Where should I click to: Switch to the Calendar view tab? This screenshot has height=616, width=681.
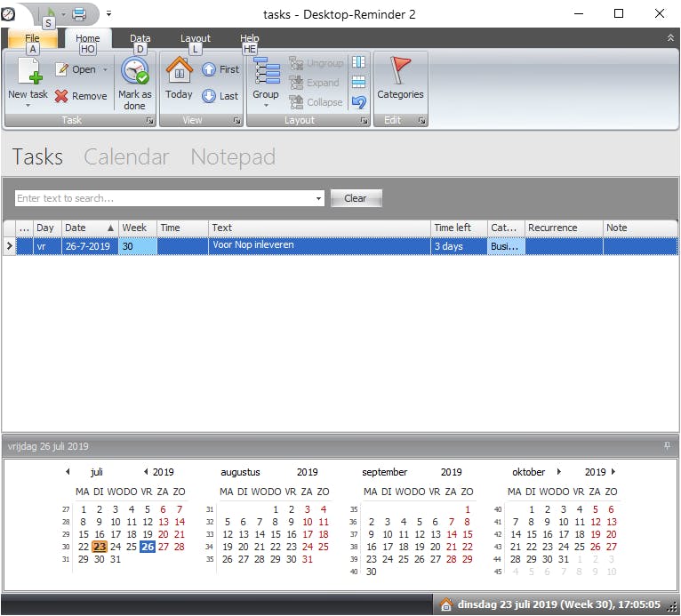click(126, 157)
